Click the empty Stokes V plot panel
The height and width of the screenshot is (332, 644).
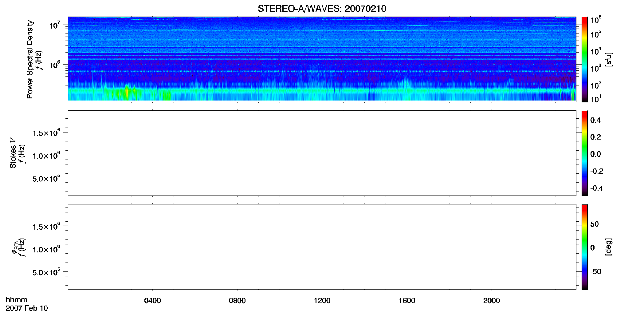322,153
